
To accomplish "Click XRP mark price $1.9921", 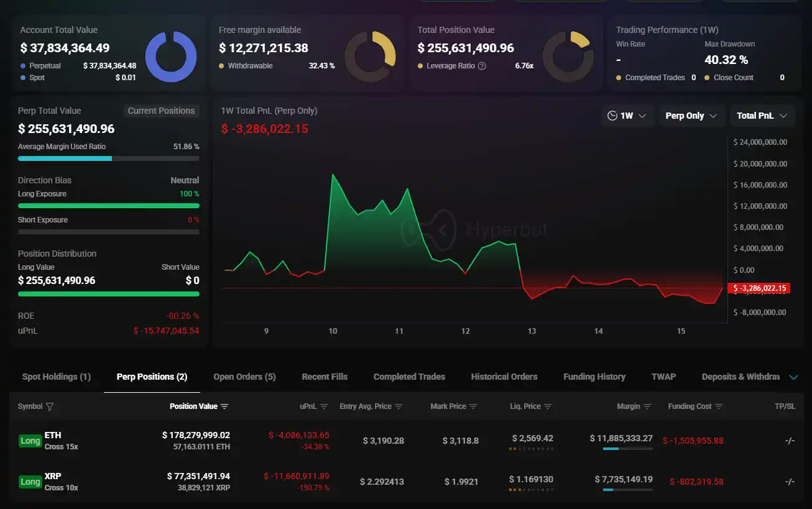I will (x=461, y=482).
